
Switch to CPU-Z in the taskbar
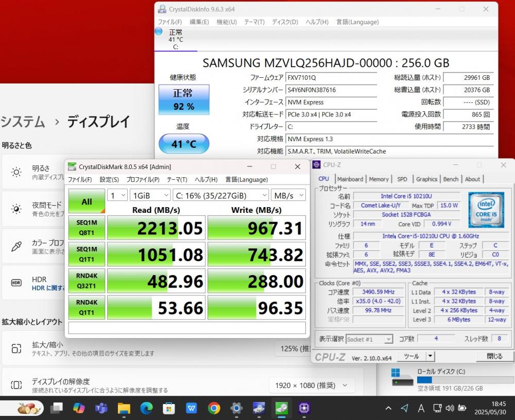coord(304,408)
